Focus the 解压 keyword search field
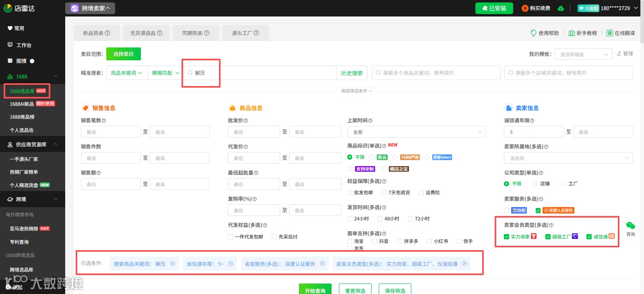 (x=260, y=73)
